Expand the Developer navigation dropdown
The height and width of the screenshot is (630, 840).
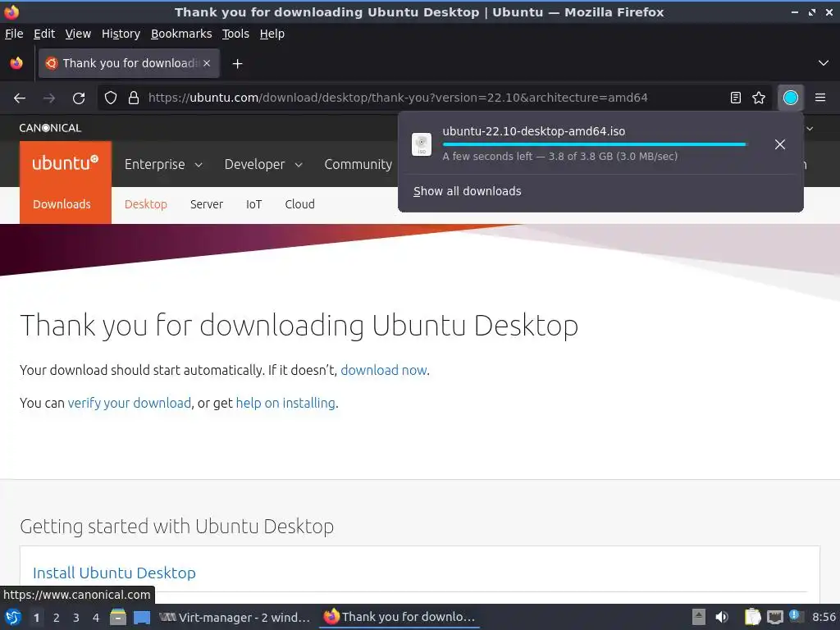(263, 164)
